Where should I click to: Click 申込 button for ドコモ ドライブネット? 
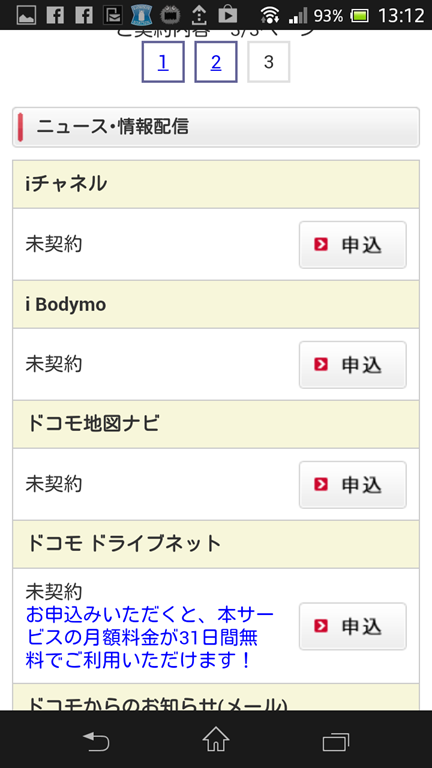point(353,626)
